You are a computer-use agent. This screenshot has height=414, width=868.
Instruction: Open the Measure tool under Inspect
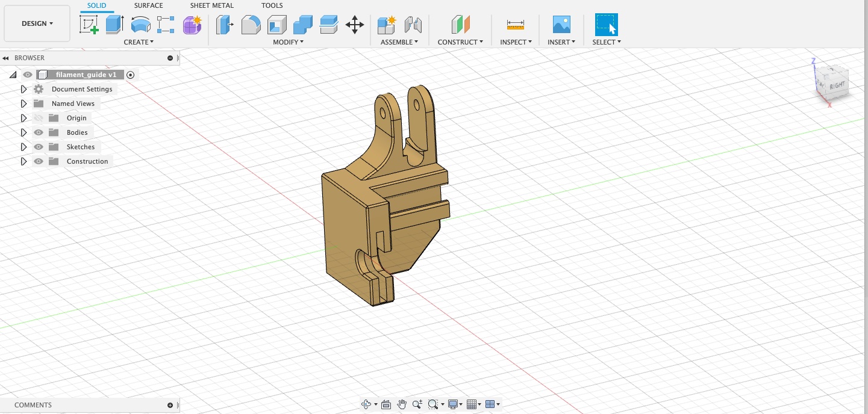tap(515, 25)
